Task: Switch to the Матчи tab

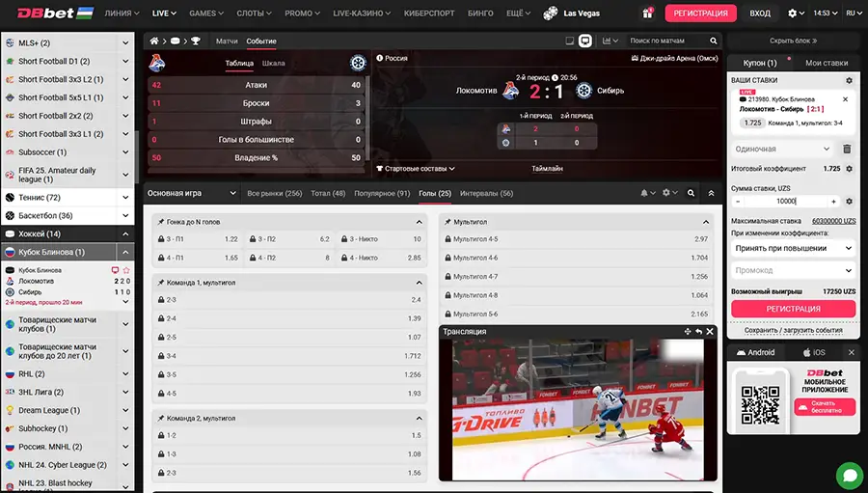Action: 227,41
